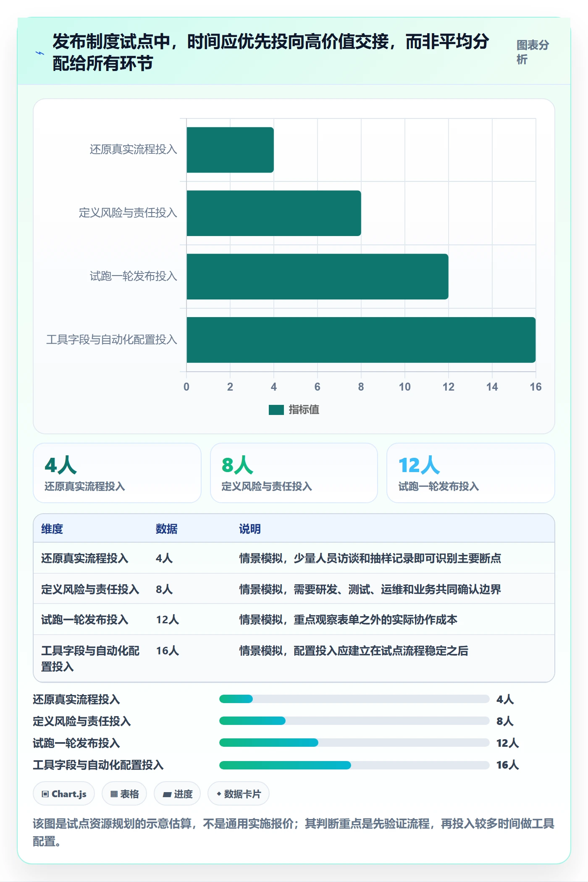This screenshot has width=588, height=882.
Task: Click the 数据卡片 tag chip
Action: 239,794
